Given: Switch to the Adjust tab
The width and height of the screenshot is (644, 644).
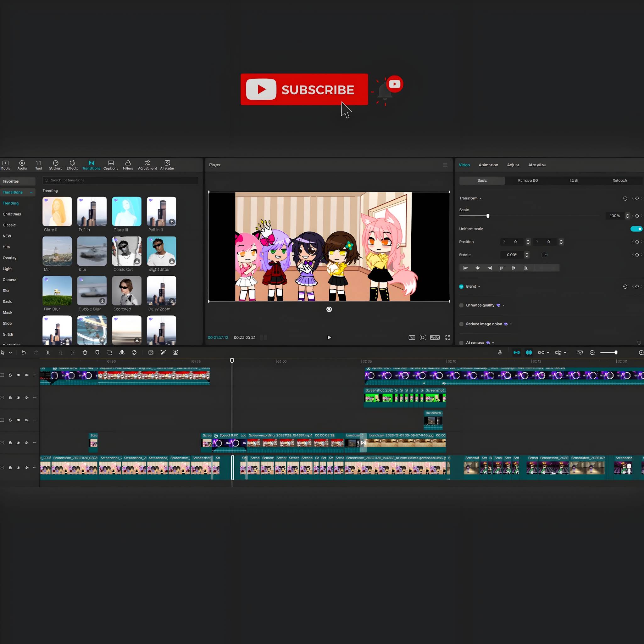Looking at the screenshot, I should pos(513,165).
